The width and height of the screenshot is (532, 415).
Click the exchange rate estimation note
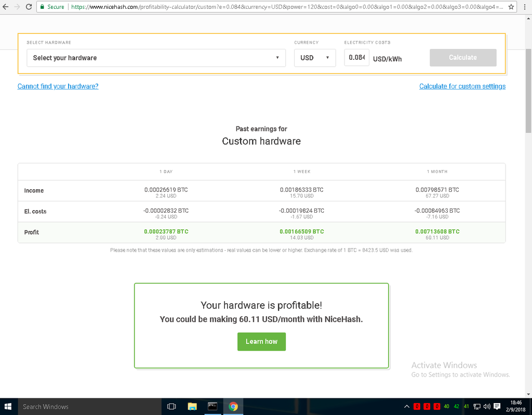point(261,250)
